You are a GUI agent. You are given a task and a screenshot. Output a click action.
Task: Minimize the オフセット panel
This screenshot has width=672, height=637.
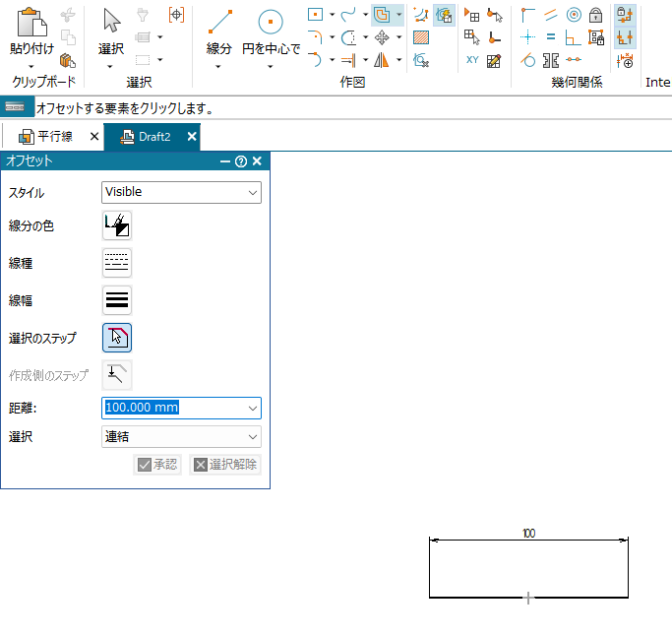coord(225,161)
